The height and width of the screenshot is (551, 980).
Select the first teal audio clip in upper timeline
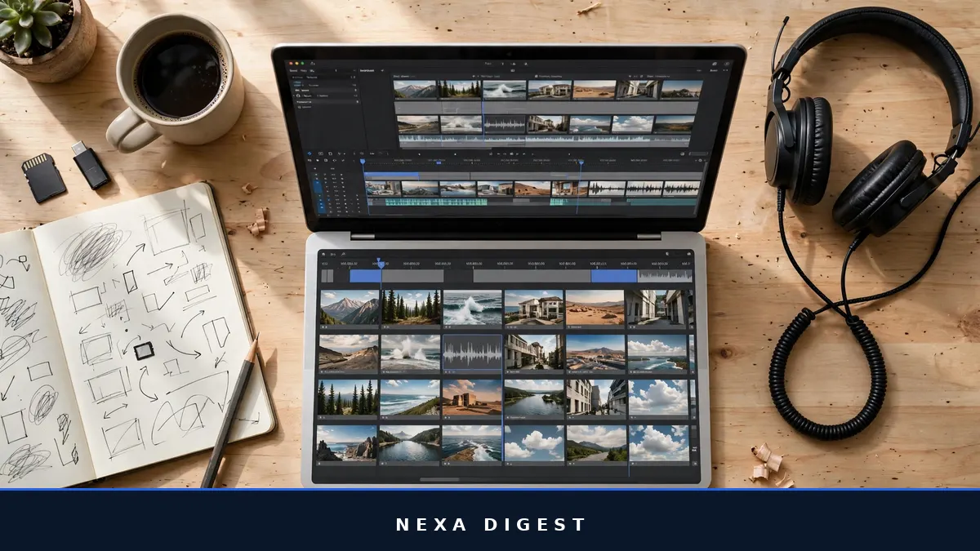436,201
